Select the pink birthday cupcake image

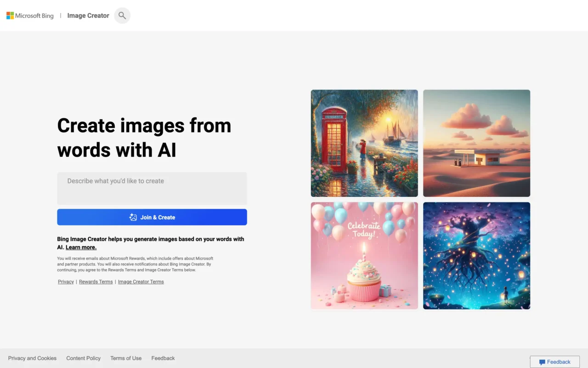pos(364,256)
